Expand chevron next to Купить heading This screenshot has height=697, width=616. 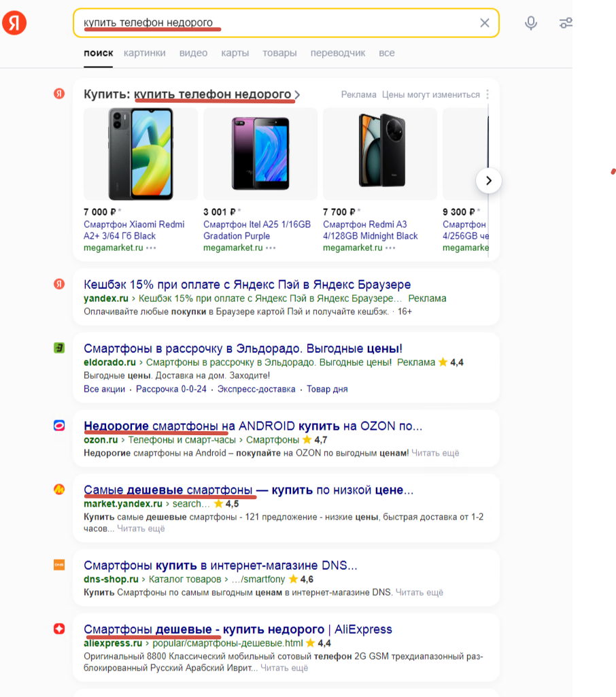297,95
